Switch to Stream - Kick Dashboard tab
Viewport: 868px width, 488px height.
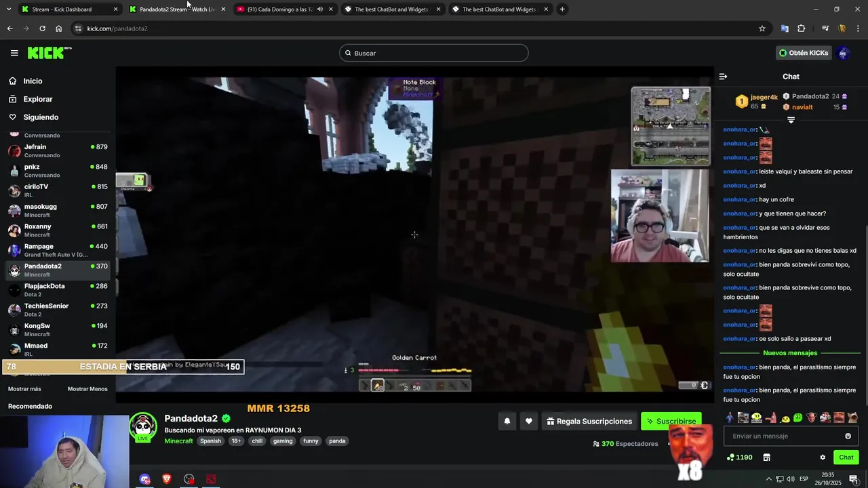68,9
